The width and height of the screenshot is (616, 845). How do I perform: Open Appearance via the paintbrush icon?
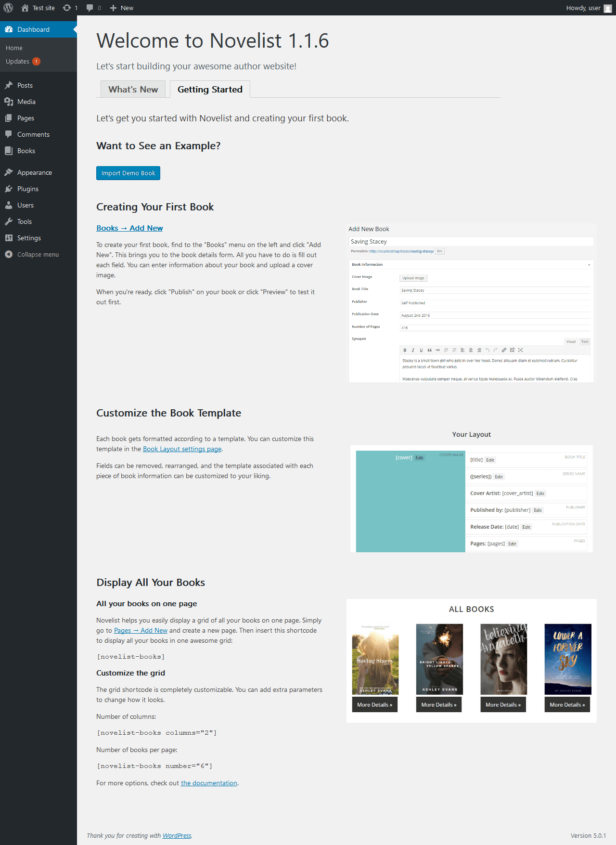coord(9,172)
